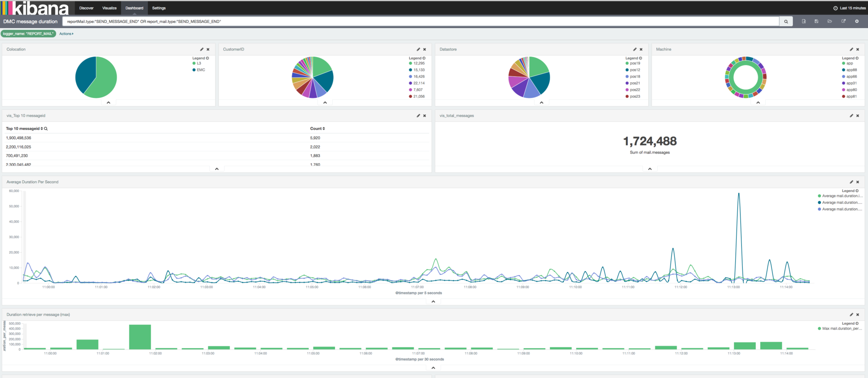Image resolution: width=868 pixels, height=378 pixels.
Task: Toggle the logger_name REPORT_MAIL filter pill
Action: pyautogui.click(x=28, y=34)
